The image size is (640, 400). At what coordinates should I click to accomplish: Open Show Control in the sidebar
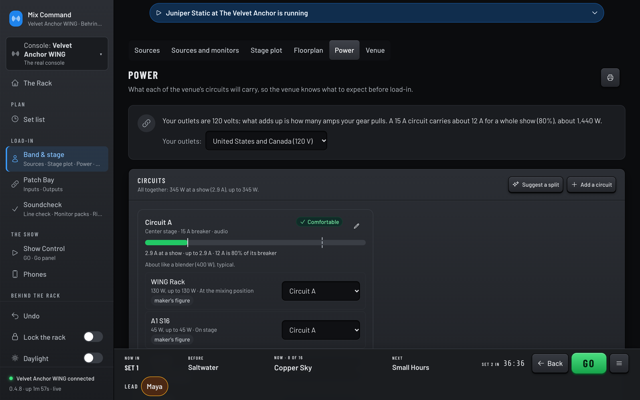coord(57,253)
